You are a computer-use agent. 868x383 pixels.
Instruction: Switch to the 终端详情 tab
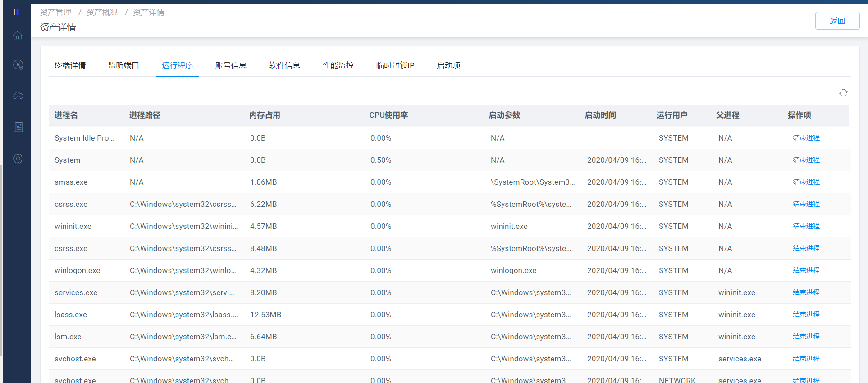click(70, 65)
